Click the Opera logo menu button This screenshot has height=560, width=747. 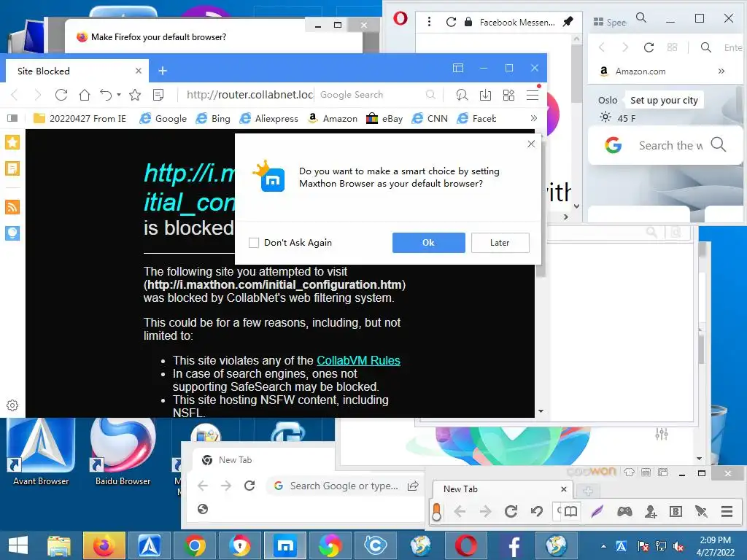400,19
